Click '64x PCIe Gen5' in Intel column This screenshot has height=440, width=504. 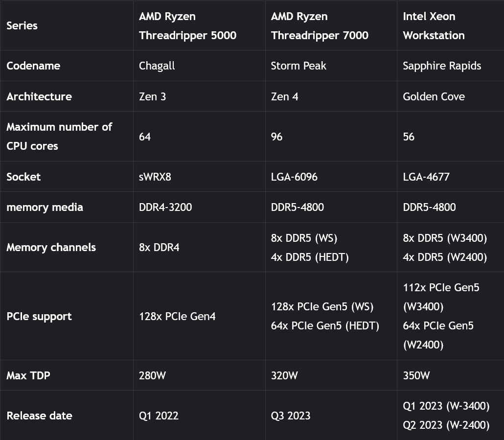click(x=438, y=325)
